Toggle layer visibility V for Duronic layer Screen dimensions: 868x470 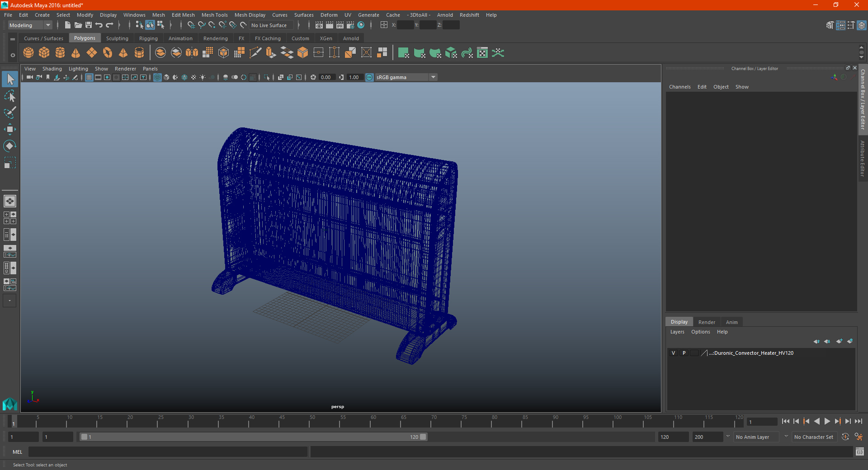pos(673,353)
